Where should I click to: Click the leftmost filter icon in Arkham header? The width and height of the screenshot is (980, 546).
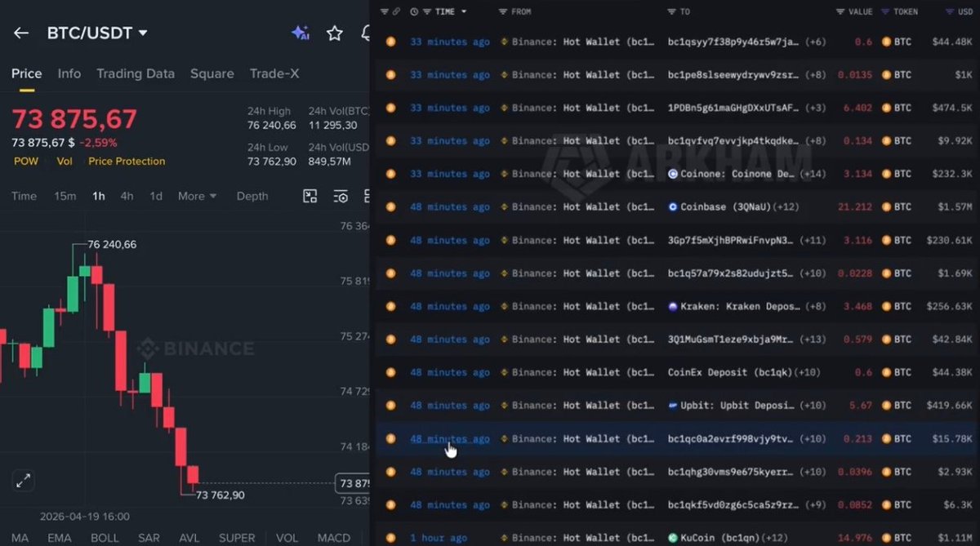point(384,11)
